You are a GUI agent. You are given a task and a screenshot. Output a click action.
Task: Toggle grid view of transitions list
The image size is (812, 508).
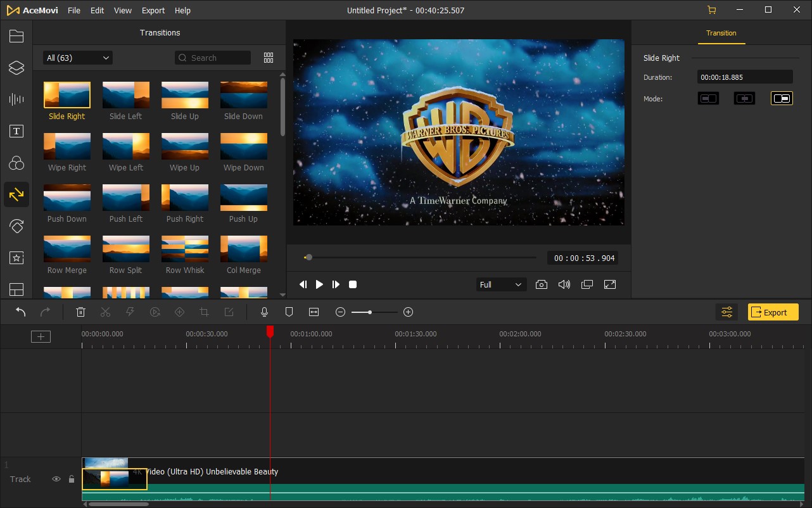click(269, 58)
